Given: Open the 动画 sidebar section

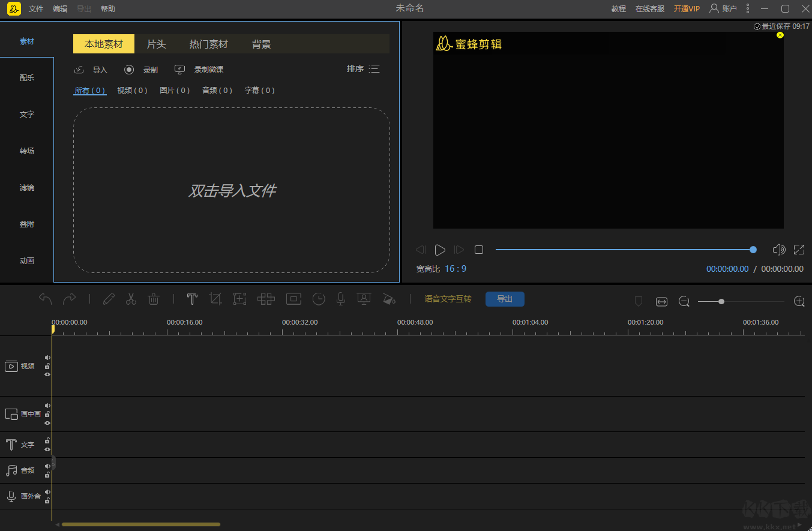Looking at the screenshot, I should pos(27,261).
